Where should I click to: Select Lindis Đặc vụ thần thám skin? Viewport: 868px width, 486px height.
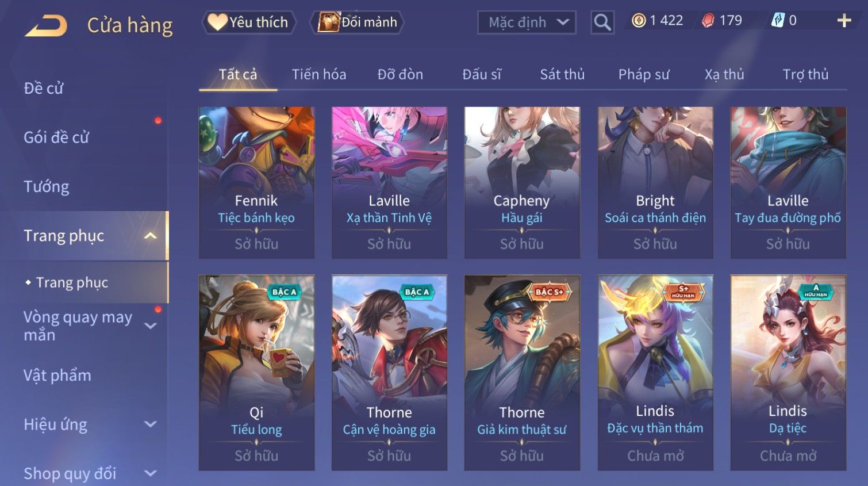coord(655,373)
